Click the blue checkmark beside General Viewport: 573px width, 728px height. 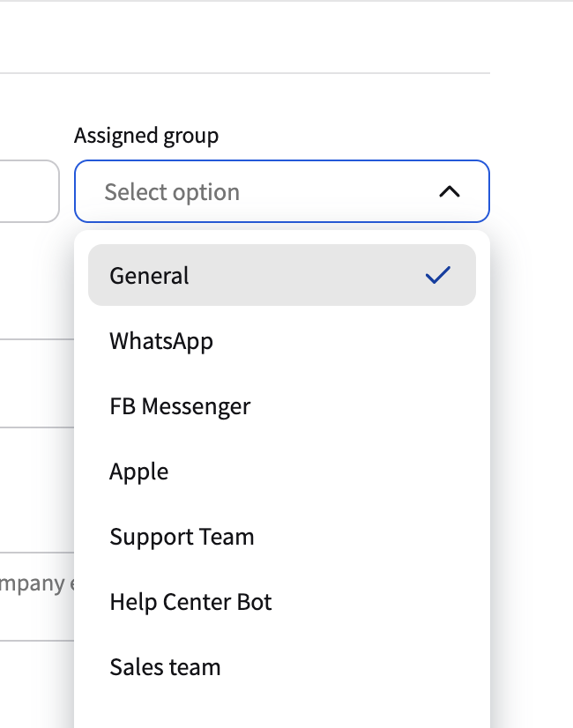[437, 275]
